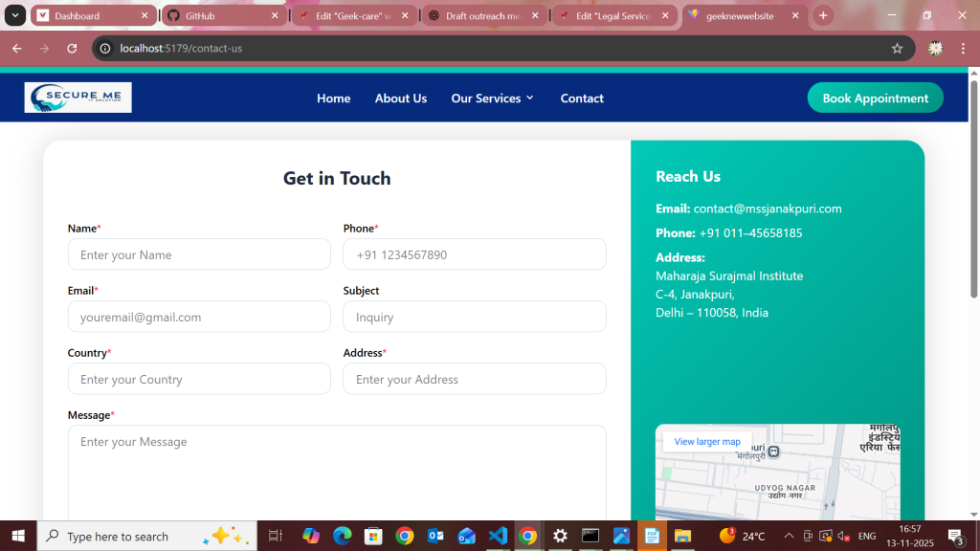Bookmark this page with the star icon

897,49
